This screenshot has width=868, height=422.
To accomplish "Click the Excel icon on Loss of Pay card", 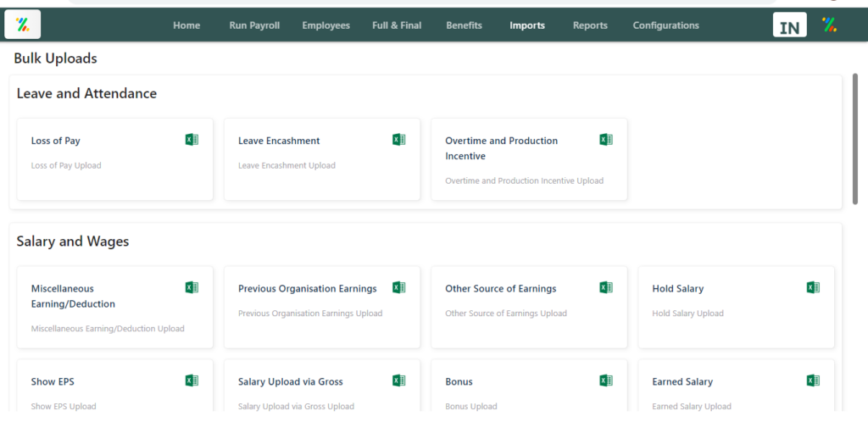I will (192, 139).
